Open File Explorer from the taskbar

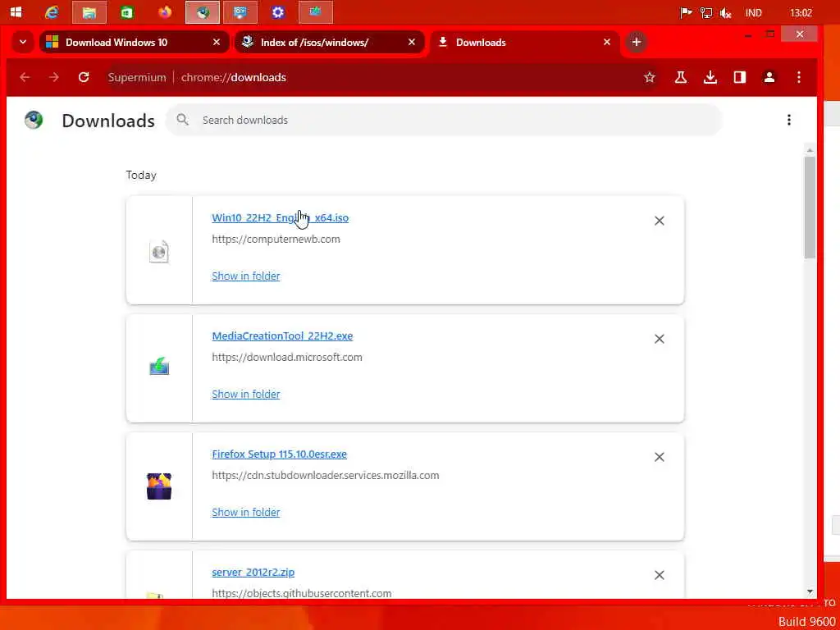[89, 12]
